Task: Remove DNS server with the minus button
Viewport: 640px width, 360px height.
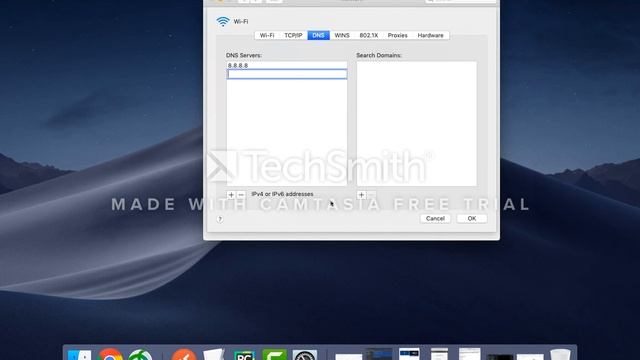Action: (x=241, y=195)
